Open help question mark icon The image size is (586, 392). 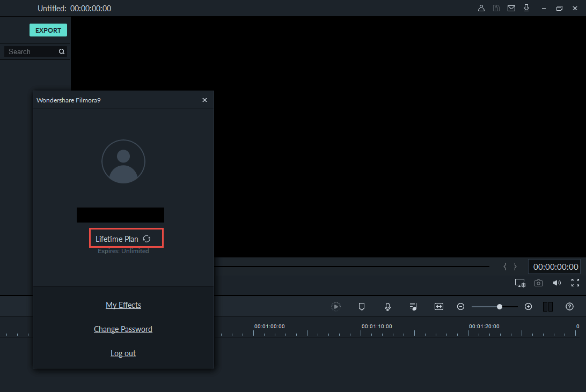[x=569, y=307]
